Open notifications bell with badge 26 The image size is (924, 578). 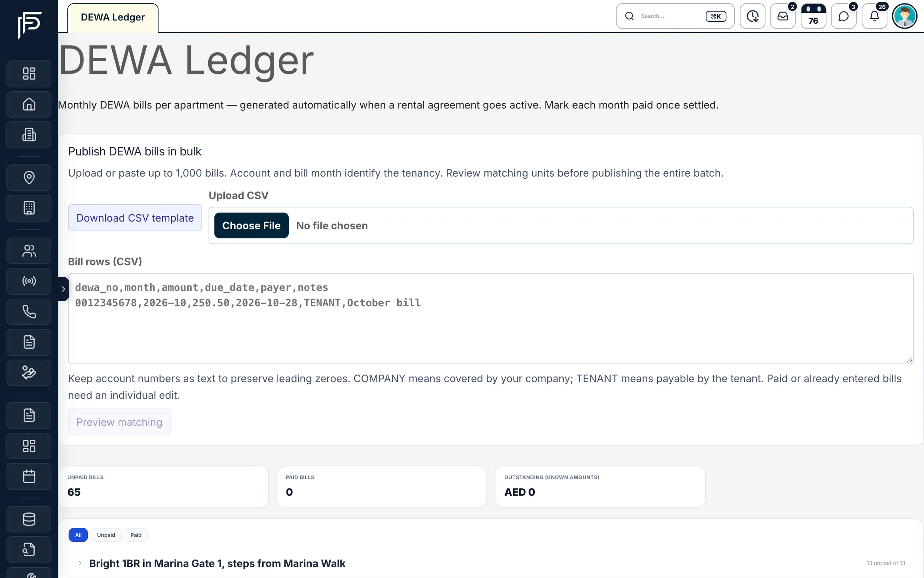(x=874, y=16)
